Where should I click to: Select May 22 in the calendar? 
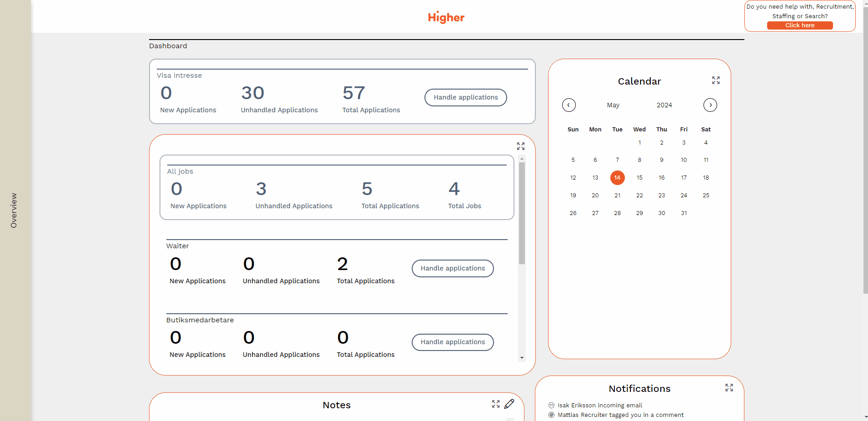click(x=639, y=195)
